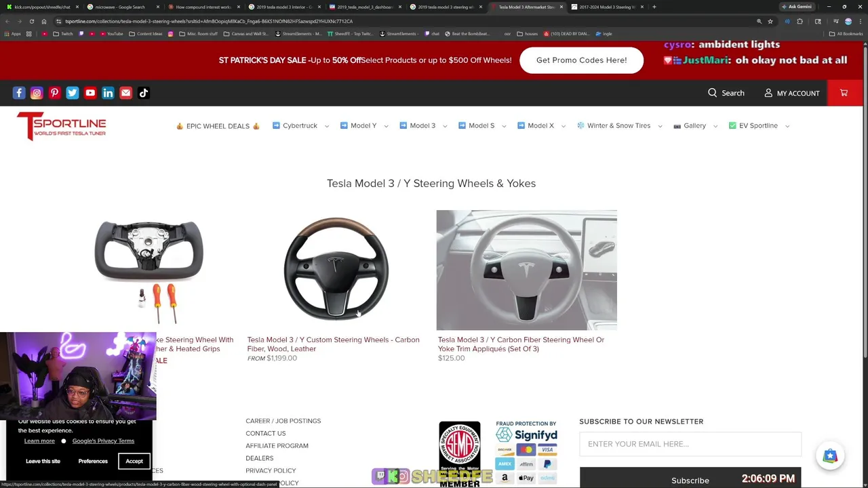Viewport: 868px width, 488px height.
Task: Switch to How compound interest works tab
Action: coord(203,7)
